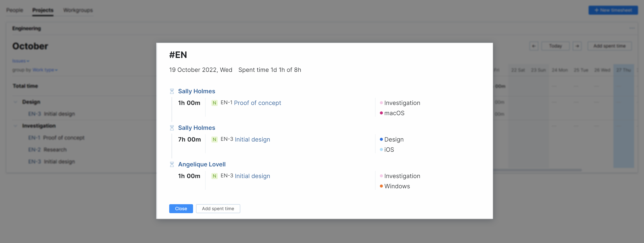Open the group by Work type dropdown

pos(45,70)
